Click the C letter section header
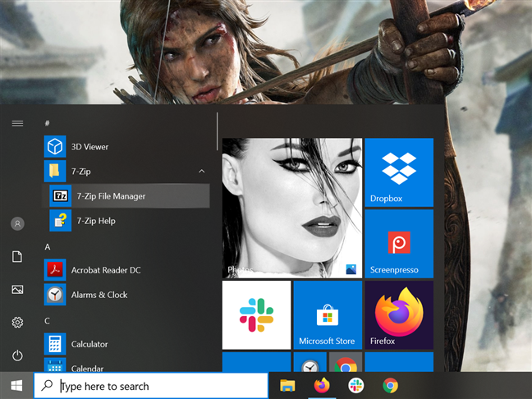532x399 pixels. tap(47, 321)
